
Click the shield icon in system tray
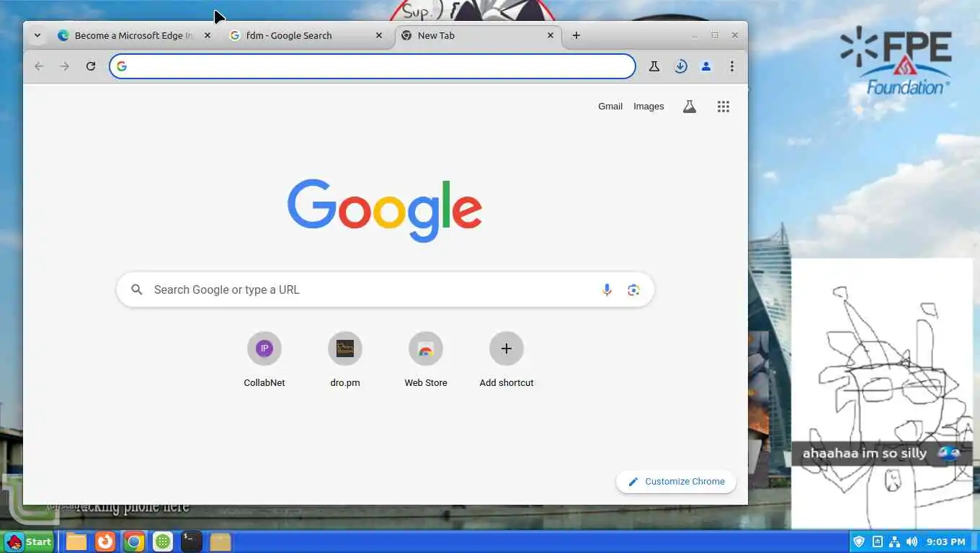click(858, 541)
